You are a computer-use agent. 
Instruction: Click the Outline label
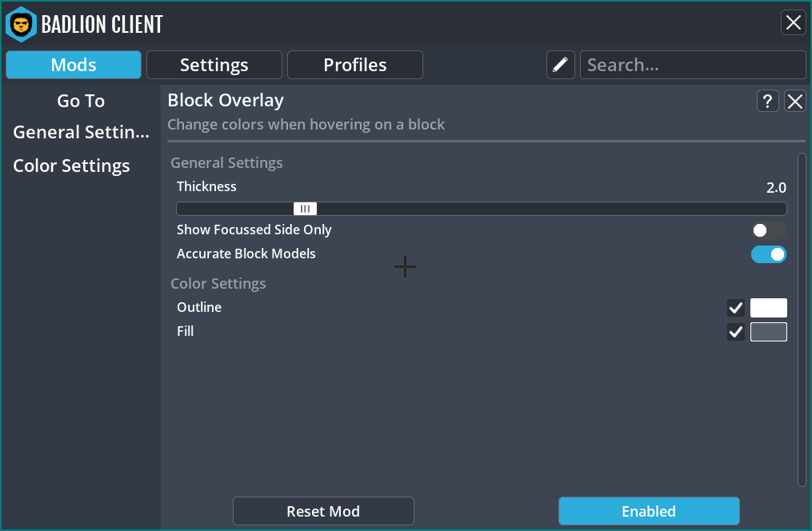[199, 307]
